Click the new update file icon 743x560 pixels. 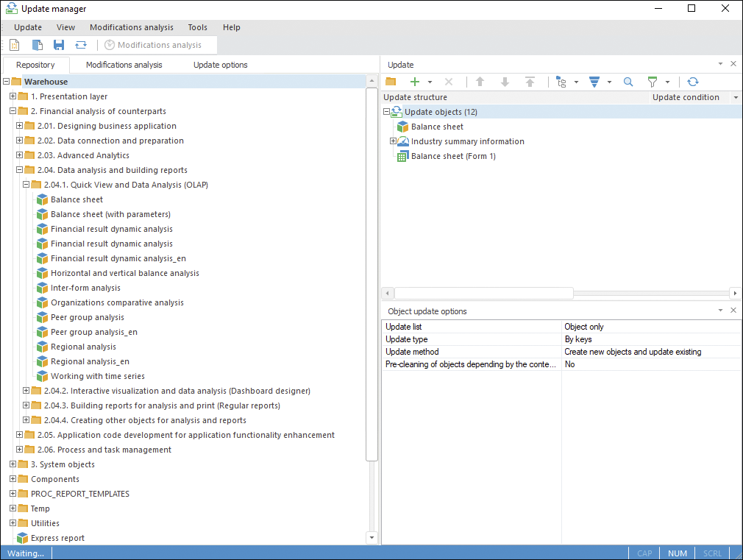(x=15, y=45)
